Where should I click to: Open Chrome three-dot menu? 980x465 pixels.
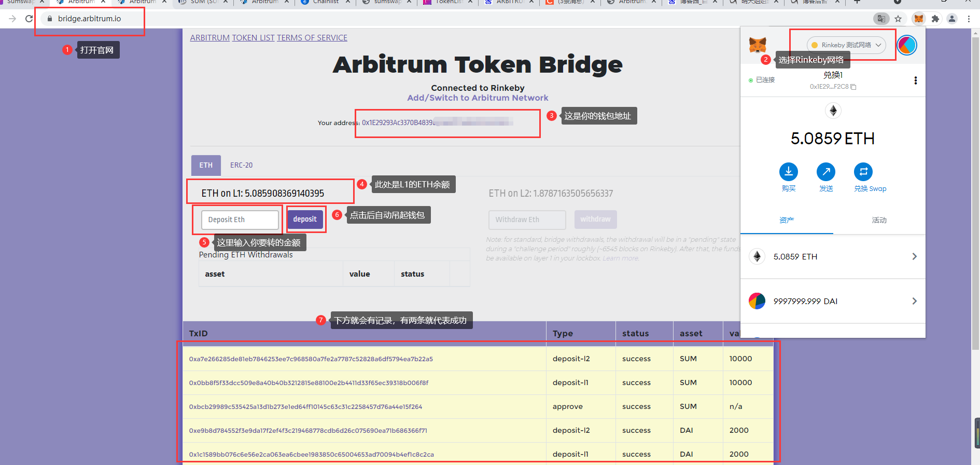point(969,19)
